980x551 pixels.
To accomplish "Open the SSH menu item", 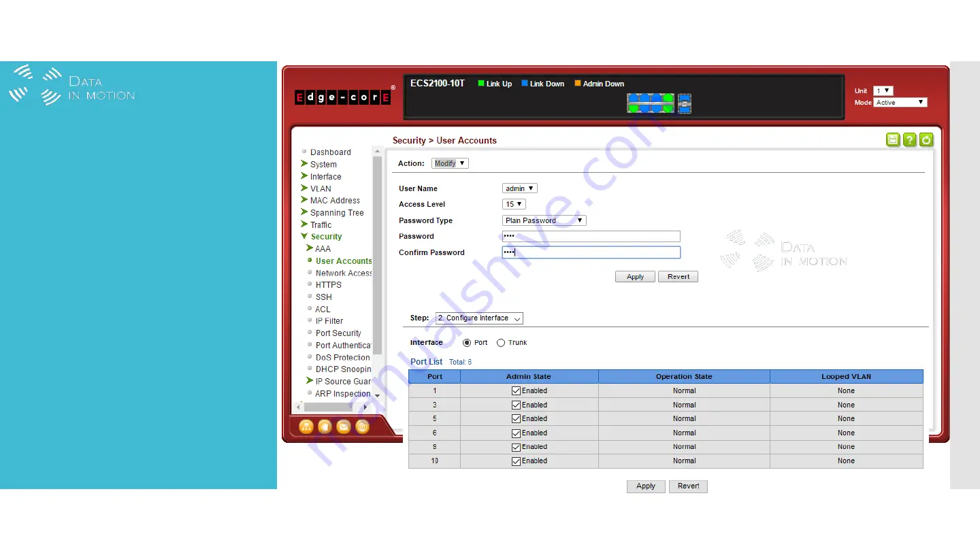I will (x=324, y=297).
